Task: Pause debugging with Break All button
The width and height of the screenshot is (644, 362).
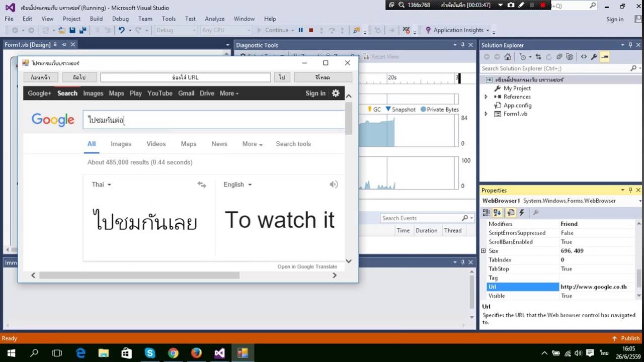Action: pos(301,30)
